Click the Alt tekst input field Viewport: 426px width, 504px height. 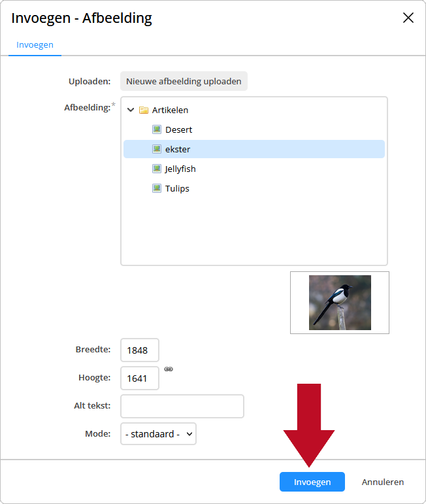[182, 407]
